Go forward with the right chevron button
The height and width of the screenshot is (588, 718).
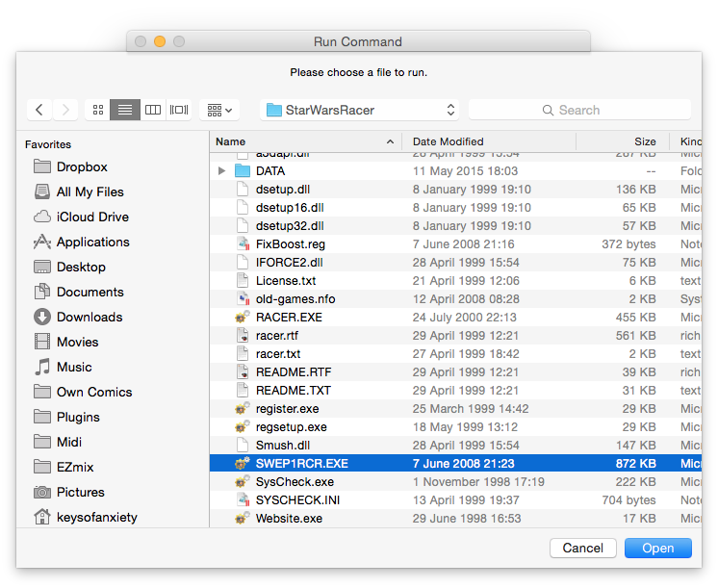(x=65, y=110)
